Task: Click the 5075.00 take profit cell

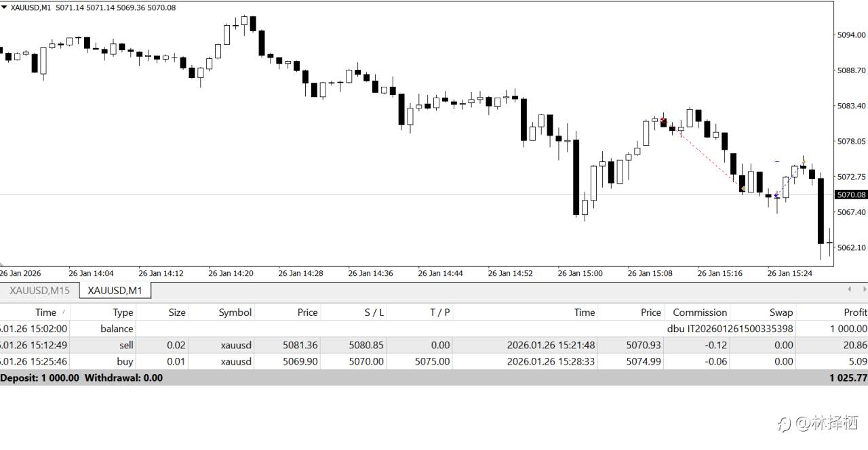Action: (432, 361)
